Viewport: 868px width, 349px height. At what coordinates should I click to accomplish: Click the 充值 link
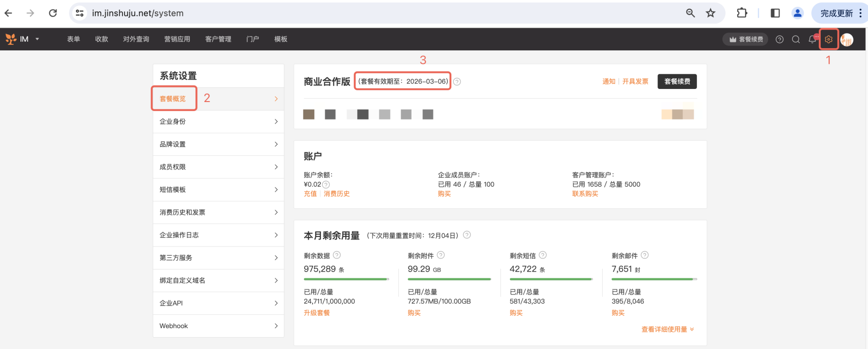coord(310,194)
